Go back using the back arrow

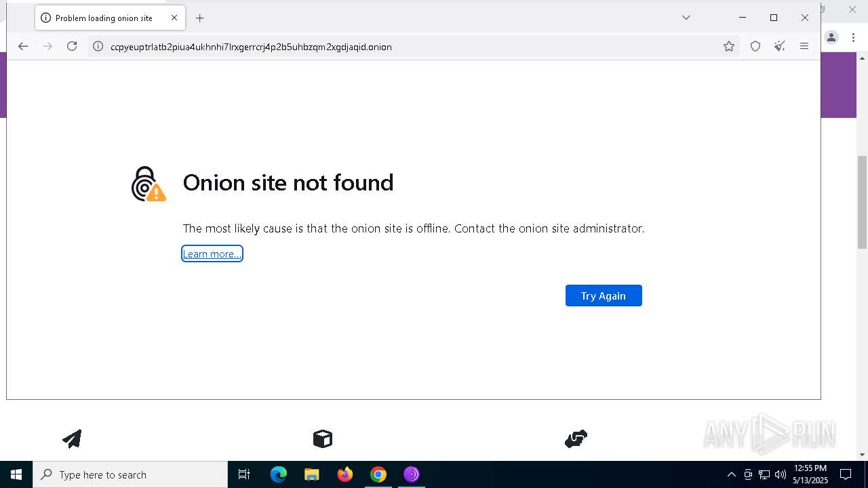point(23,46)
